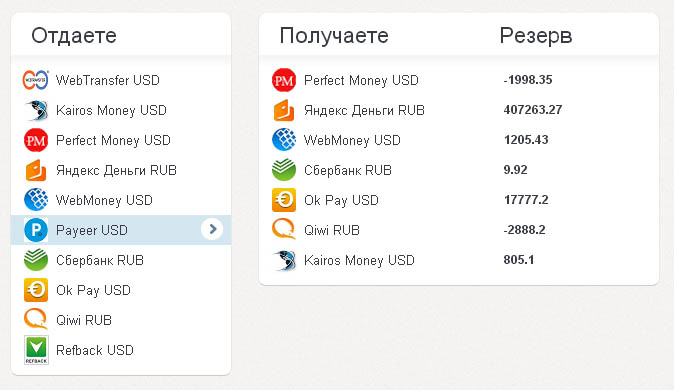Select the Kairos Money fish icon under Отдаете
This screenshot has width=674, height=390.
point(37,110)
